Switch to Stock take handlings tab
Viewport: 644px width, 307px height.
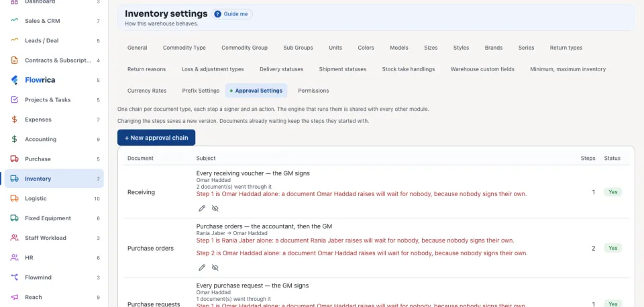click(409, 69)
